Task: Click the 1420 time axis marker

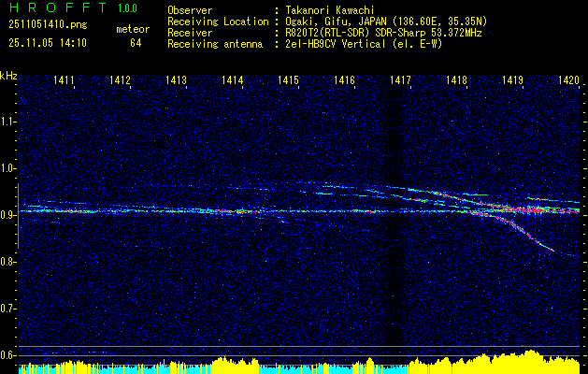Action: coord(568,80)
